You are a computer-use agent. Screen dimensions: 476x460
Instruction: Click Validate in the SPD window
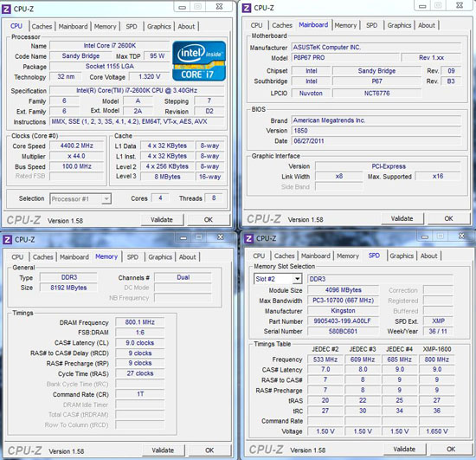(404, 449)
